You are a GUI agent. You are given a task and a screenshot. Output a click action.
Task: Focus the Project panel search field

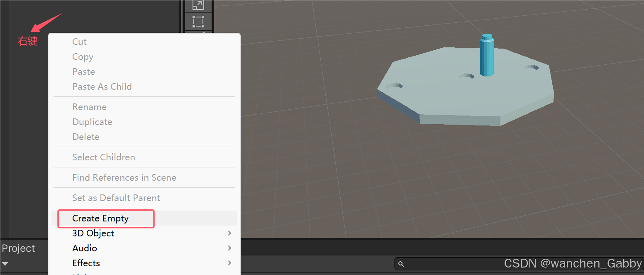[x=448, y=264]
